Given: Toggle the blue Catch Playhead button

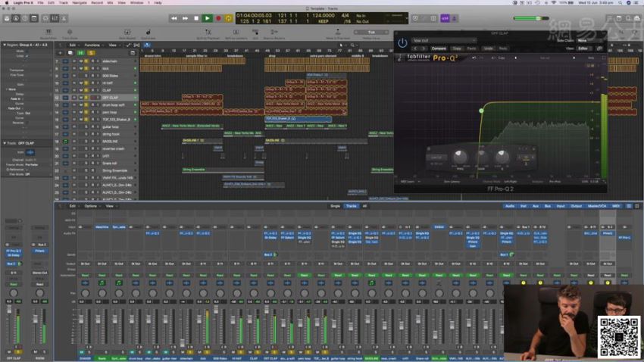Looking at the screenshot, I should click(x=147, y=45).
